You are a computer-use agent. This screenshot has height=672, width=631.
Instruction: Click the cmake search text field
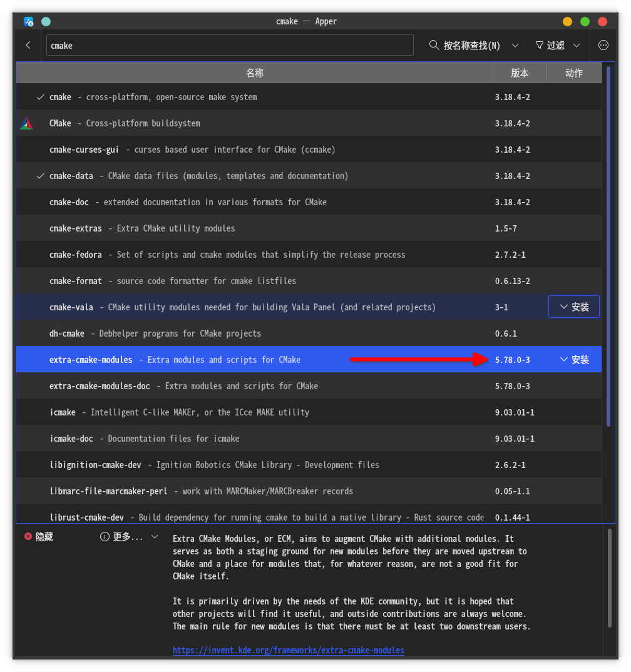click(x=230, y=46)
